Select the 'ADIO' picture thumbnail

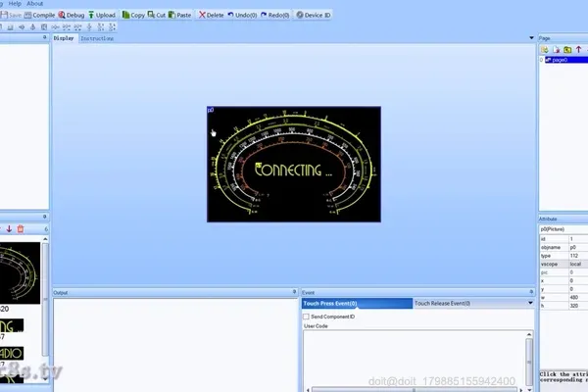click(x=12, y=354)
